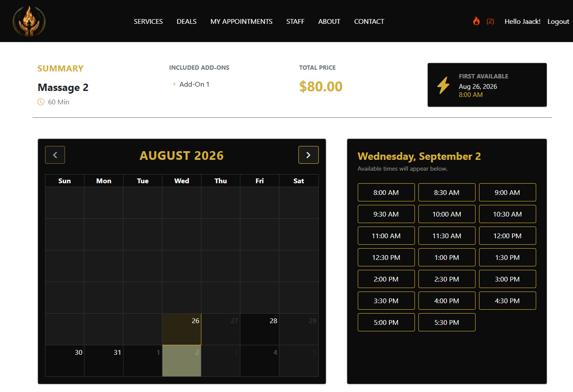Screen dimensions: 573x392
Task: Book the 10:00 AM time slot
Action: [447, 214]
